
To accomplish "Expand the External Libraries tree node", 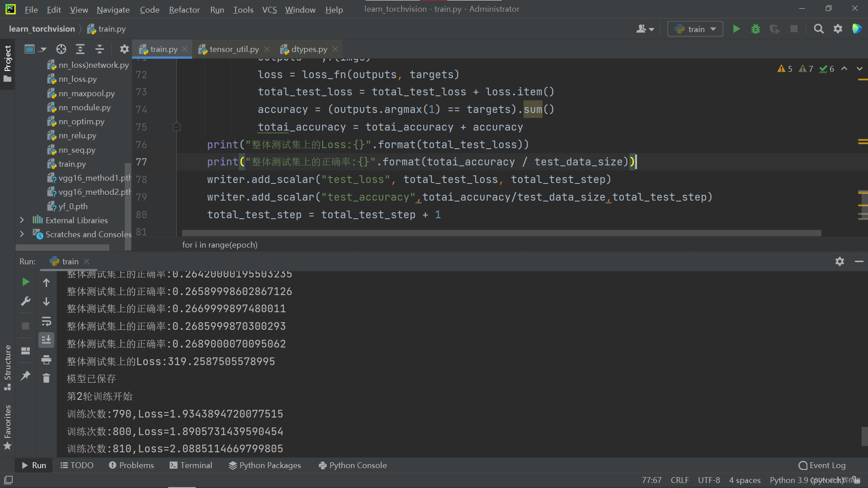I will pyautogui.click(x=22, y=220).
